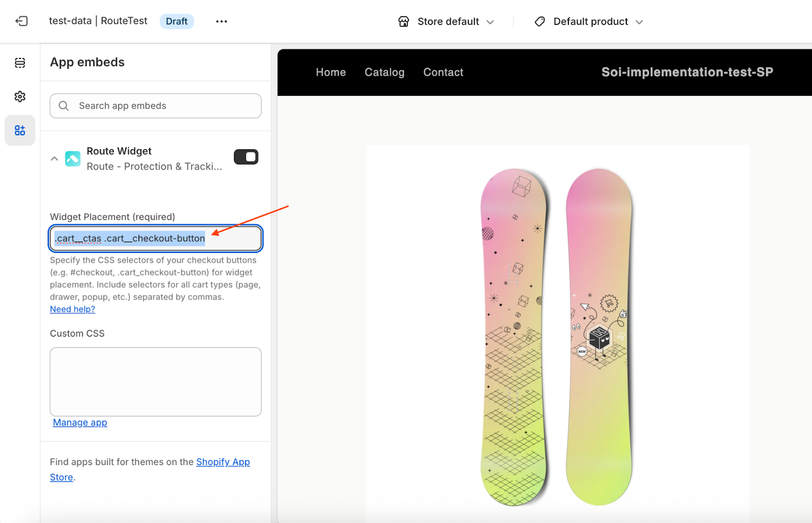Viewport: 812px width, 523px height.
Task: Click the Manage app link
Action: coord(80,422)
